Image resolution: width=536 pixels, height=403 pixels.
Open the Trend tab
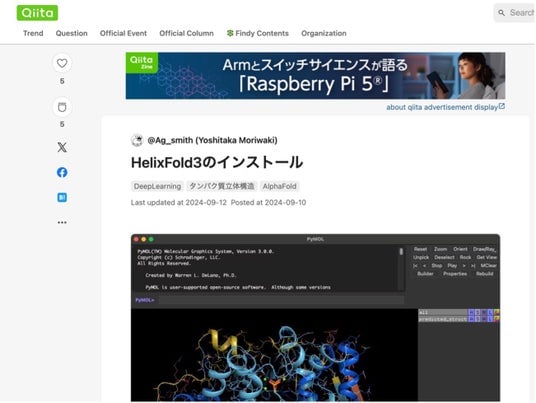(x=33, y=33)
